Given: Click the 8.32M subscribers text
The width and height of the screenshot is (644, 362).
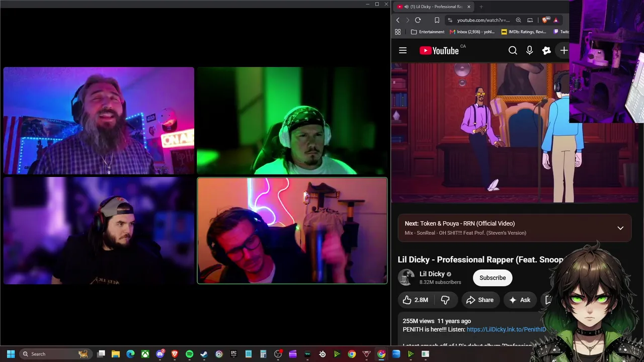Looking at the screenshot, I should pos(440,282).
